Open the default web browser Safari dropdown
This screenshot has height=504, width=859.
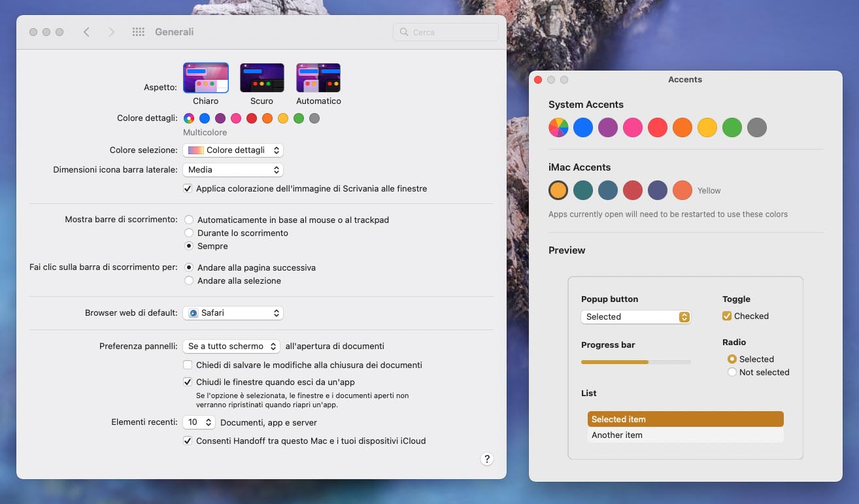[x=233, y=312]
